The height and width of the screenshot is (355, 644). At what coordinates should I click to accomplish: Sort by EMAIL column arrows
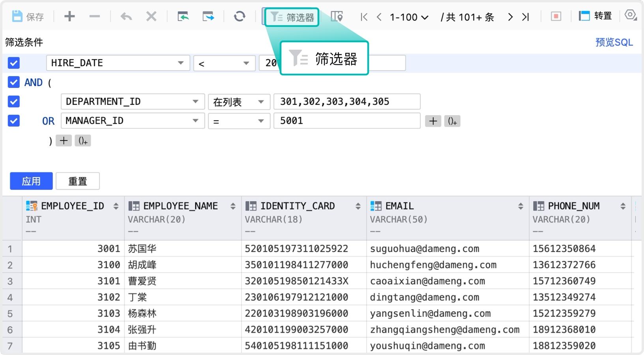point(520,206)
